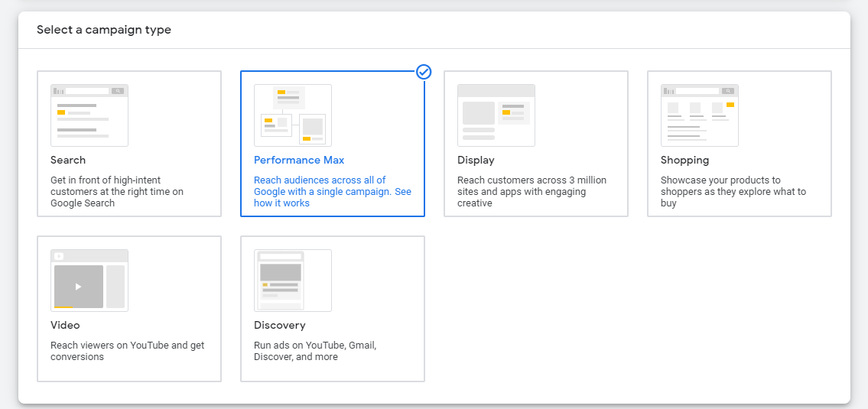The height and width of the screenshot is (409, 868).
Task: Click 'Showcase your products to shoppers' description
Action: 733,191
